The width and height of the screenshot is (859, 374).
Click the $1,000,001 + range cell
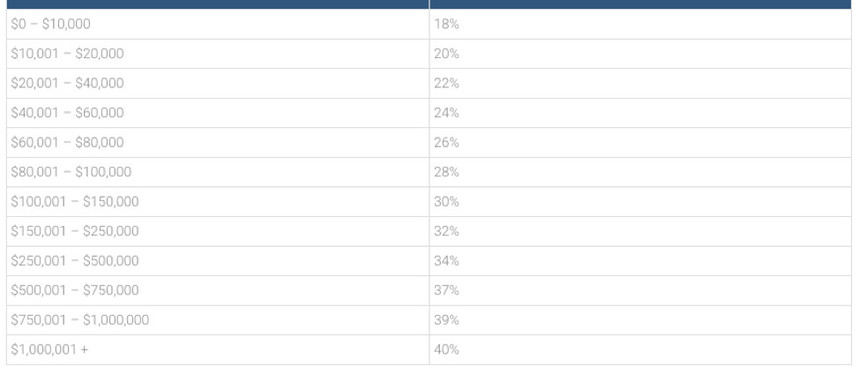click(217, 349)
